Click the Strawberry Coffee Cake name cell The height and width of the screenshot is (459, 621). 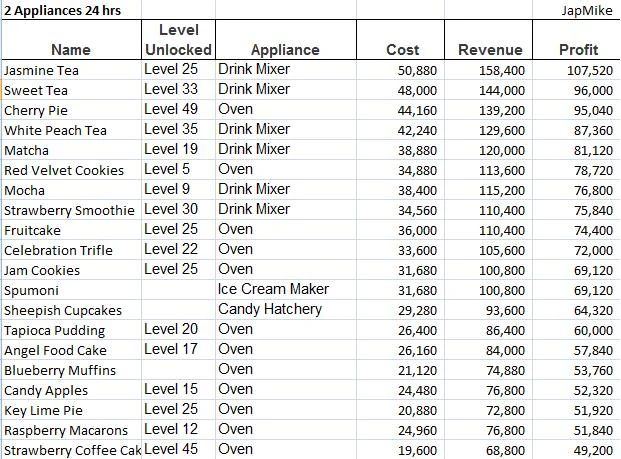point(72,451)
